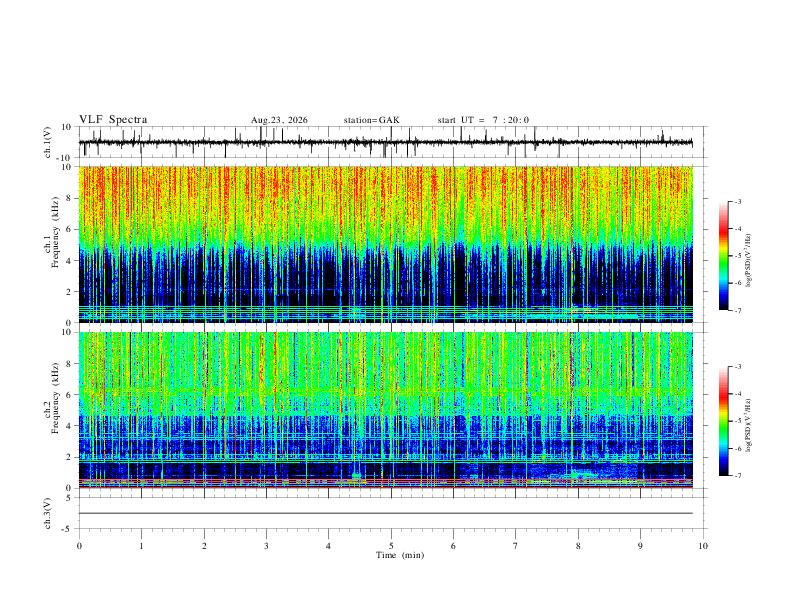Click the station=GAK label
Viewport: 792px width, 612px height.
371,120
